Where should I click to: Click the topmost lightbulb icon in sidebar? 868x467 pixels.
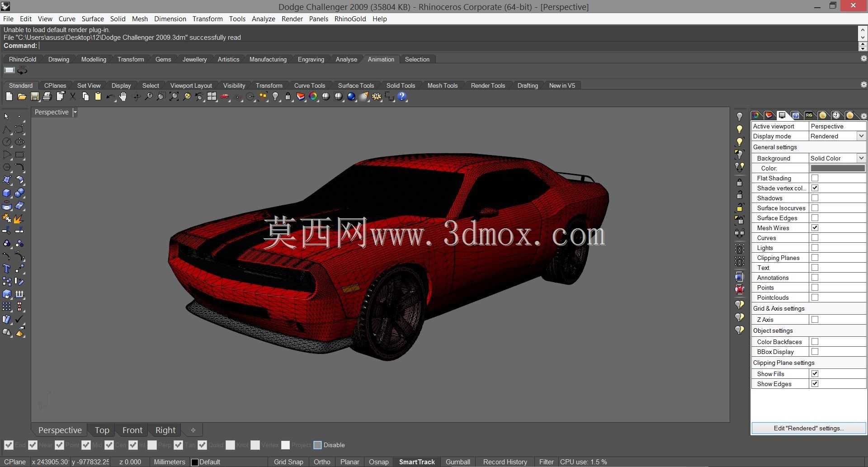[x=740, y=117]
